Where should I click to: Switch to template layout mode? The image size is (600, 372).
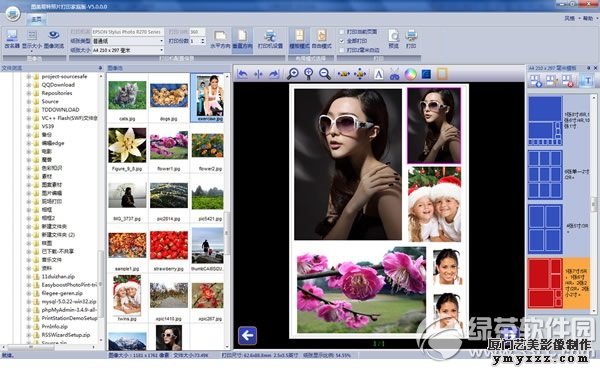coord(299,39)
